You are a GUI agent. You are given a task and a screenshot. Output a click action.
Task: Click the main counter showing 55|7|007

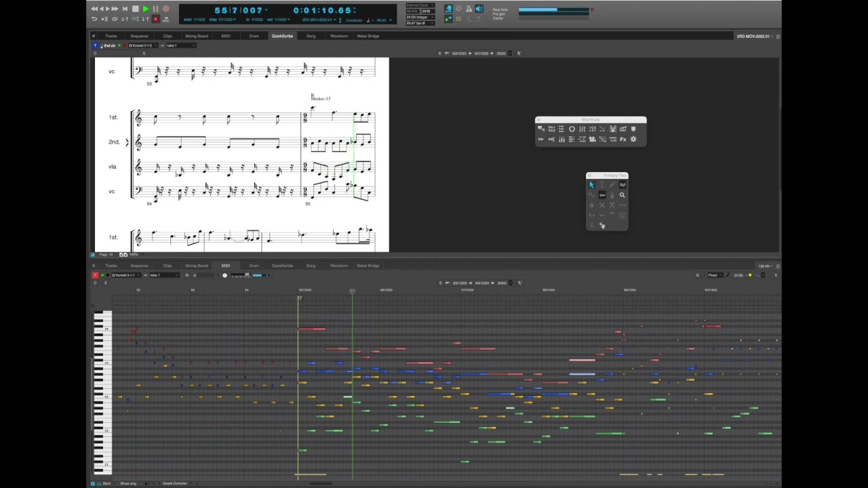[239, 10]
